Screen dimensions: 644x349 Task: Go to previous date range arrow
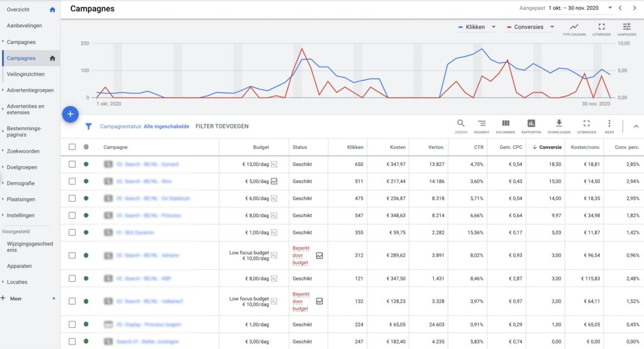[x=620, y=8]
